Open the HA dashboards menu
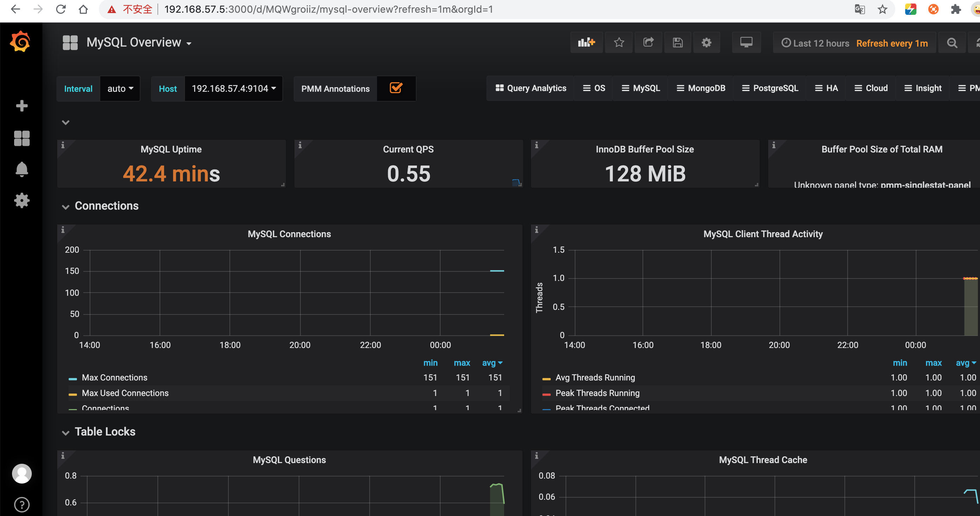Image resolution: width=980 pixels, height=516 pixels. point(826,88)
